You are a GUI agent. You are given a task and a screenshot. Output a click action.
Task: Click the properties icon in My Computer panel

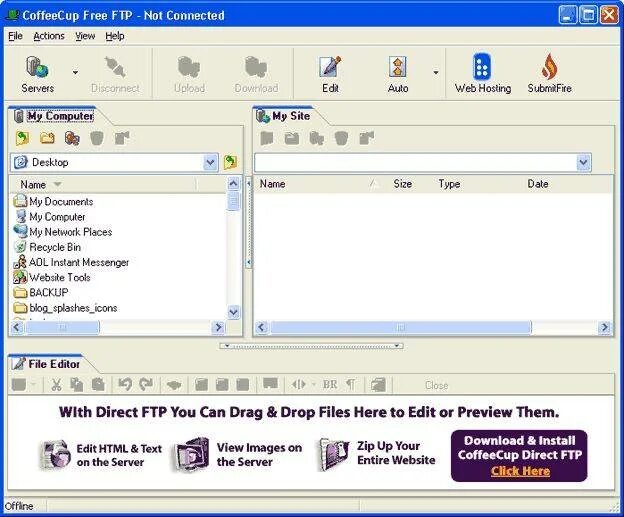pos(122,138)
